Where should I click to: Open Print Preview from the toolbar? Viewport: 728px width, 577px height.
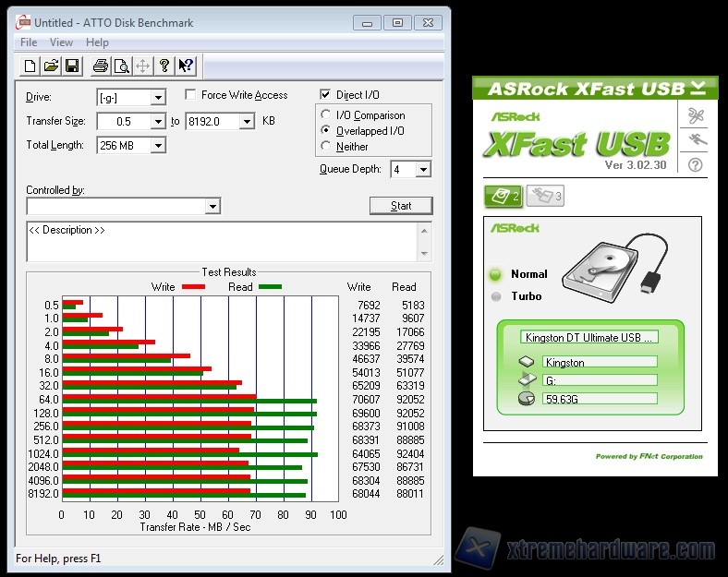121,66
